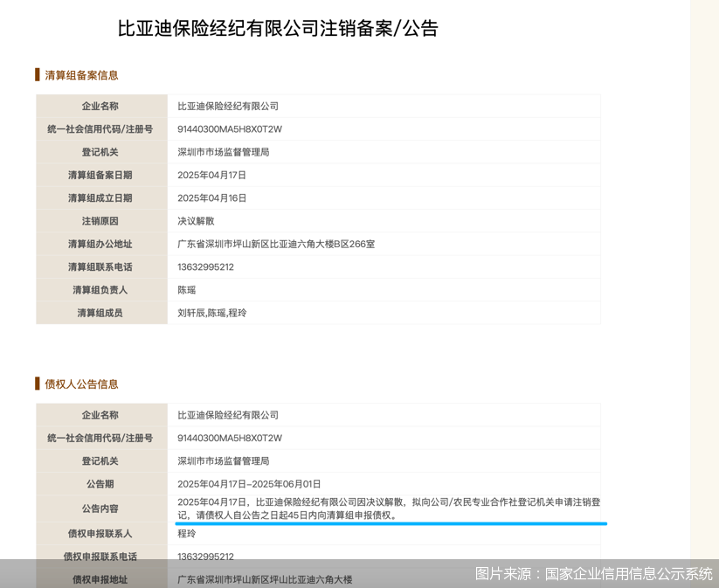Click the orange marker beside 债权人公告信息
This screenshot has height=588, width=719.
pos(38,384)
